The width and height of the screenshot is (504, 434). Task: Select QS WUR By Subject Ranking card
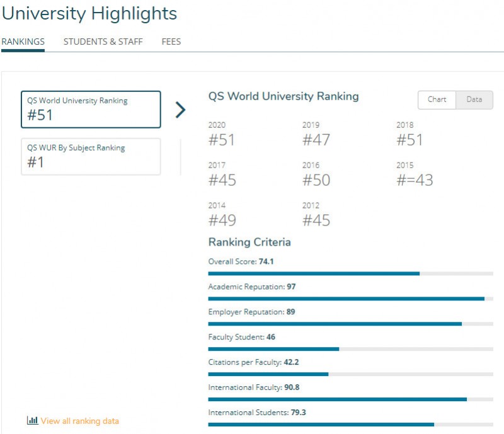(91, 156)
